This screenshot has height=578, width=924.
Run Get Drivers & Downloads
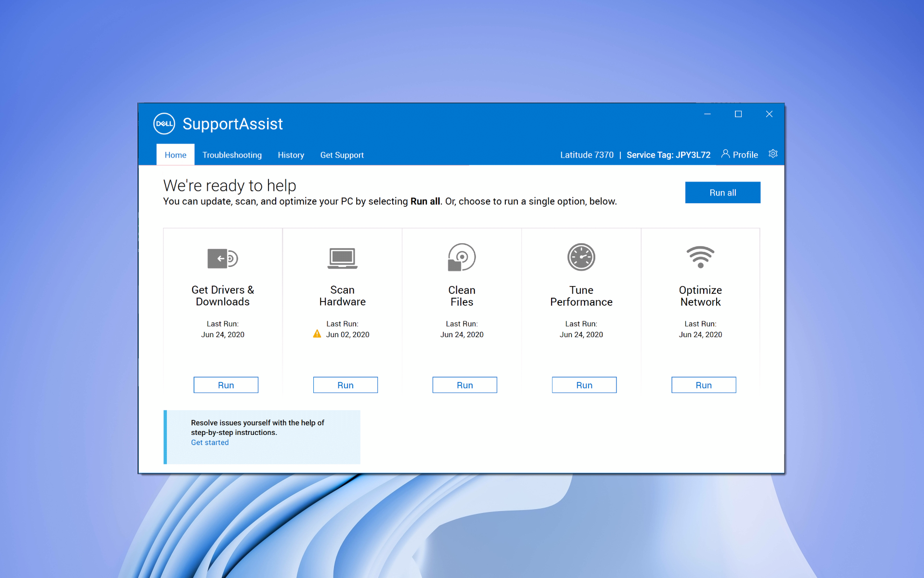point(226,385)
